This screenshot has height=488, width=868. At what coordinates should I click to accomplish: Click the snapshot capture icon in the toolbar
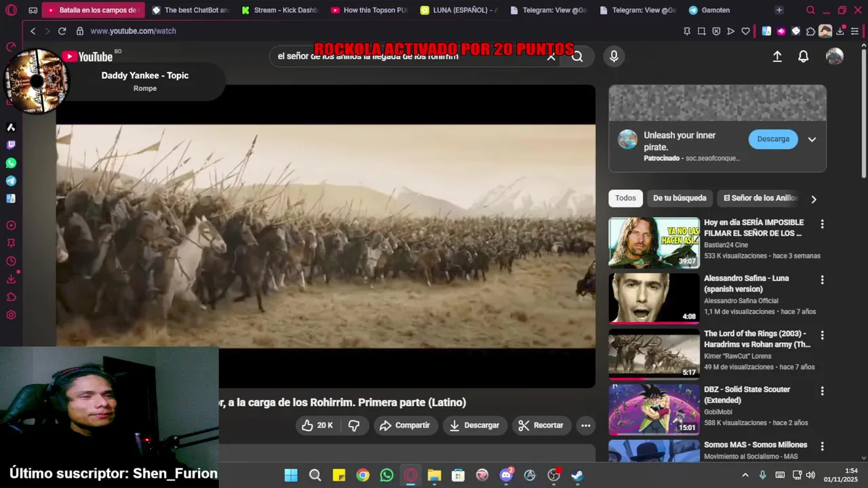pos(701,31)
